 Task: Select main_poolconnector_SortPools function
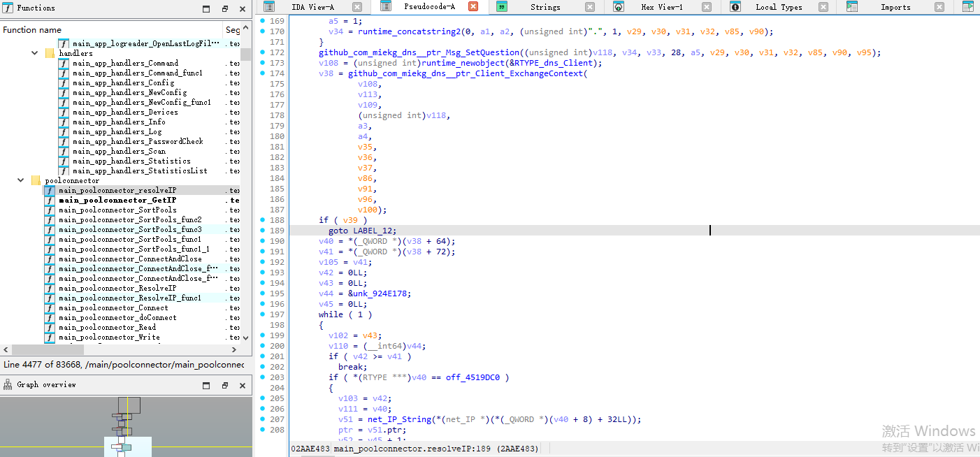(117, 210)
